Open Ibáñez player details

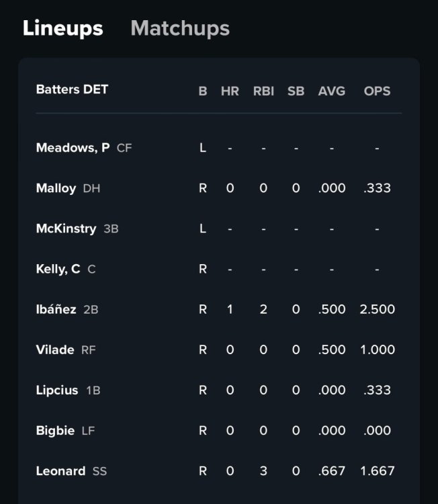57,309
